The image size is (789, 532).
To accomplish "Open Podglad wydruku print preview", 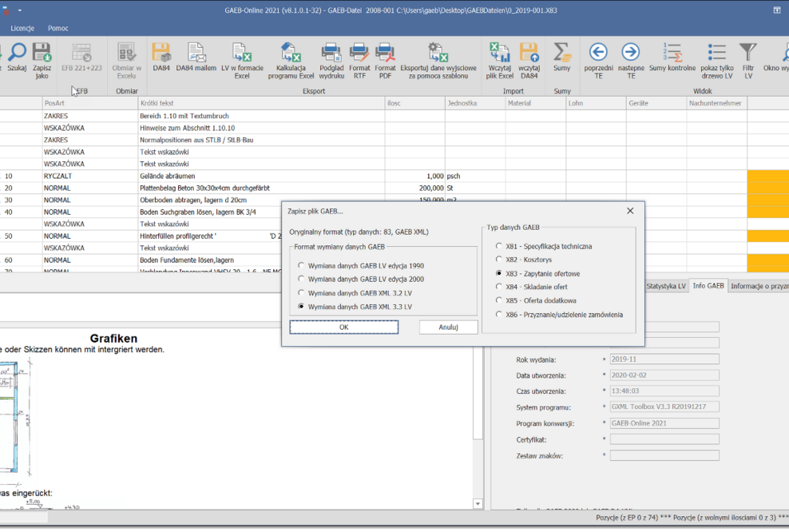I will click(x=335, y=62).
